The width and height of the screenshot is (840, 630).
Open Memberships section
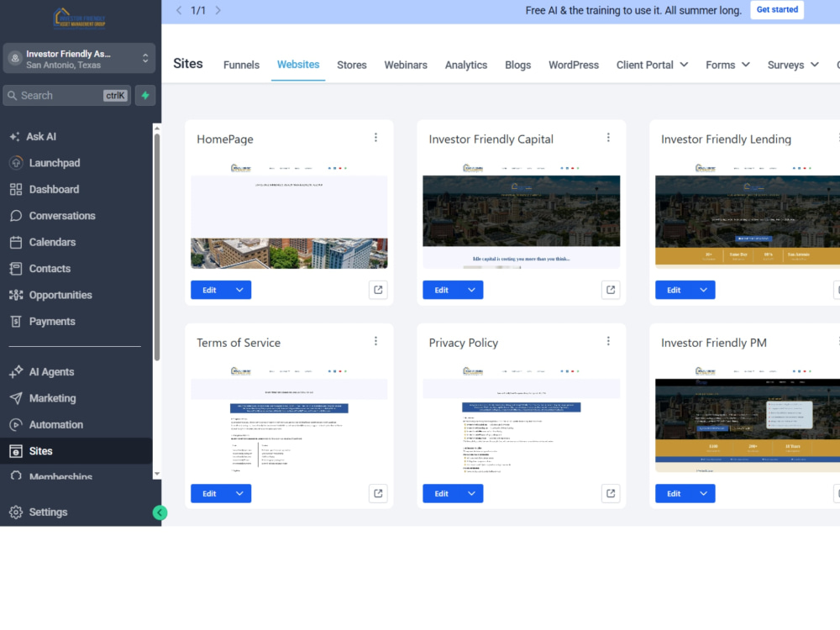tap(51, 475)
